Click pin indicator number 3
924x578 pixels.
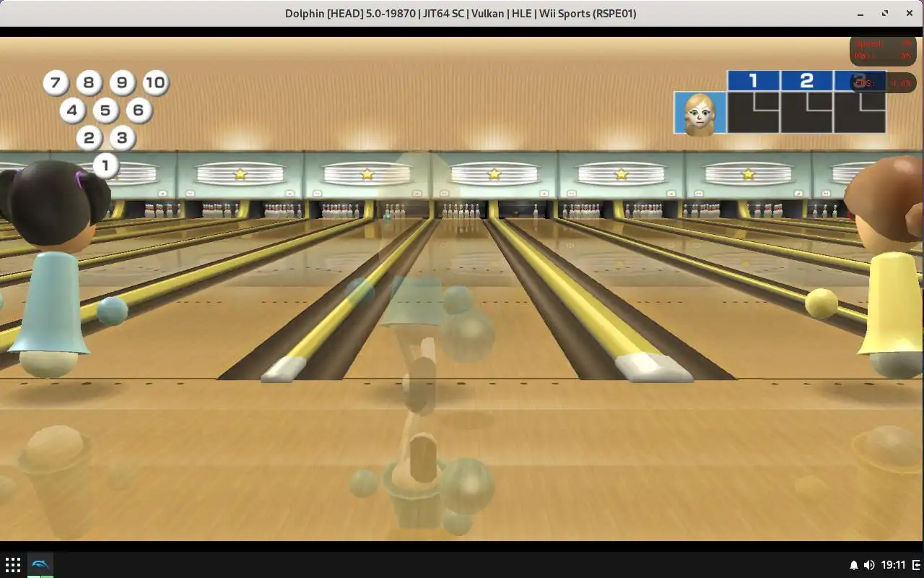click(122, 138)
